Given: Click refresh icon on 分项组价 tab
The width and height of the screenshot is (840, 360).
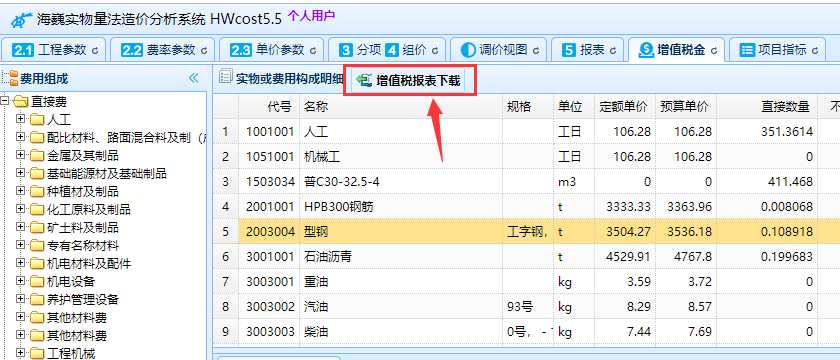Looking at the screenshot, I should coord(435,51).
